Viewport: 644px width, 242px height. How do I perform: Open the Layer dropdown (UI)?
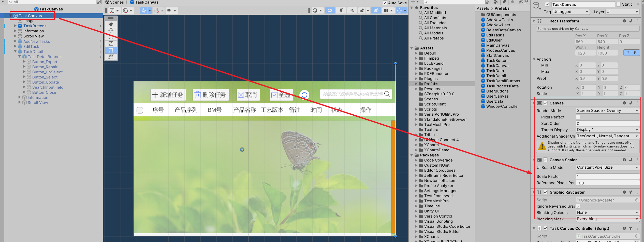click(622, 12)
